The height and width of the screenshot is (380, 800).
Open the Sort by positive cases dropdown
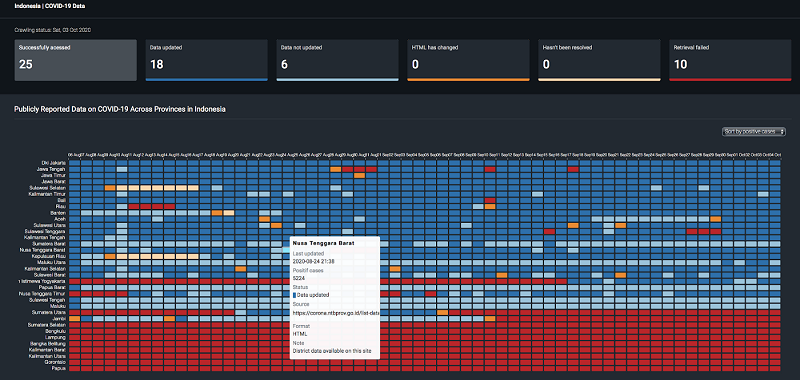coord(754,132)
